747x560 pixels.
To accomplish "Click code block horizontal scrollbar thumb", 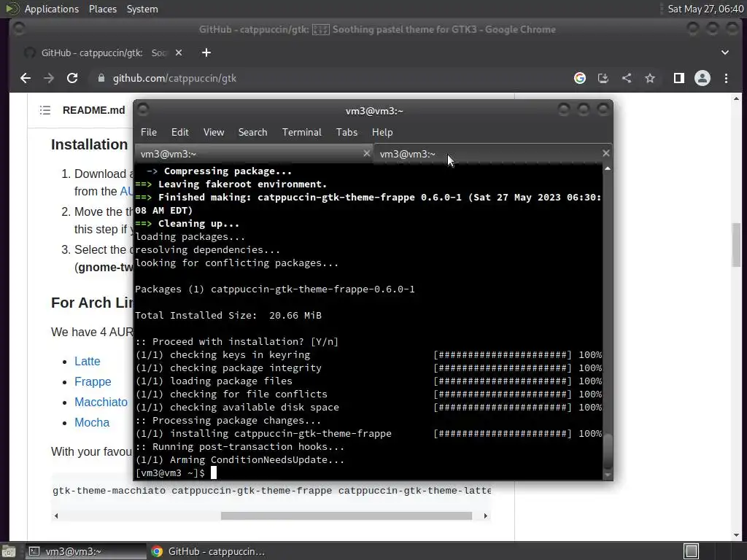I will coord(347,516).
